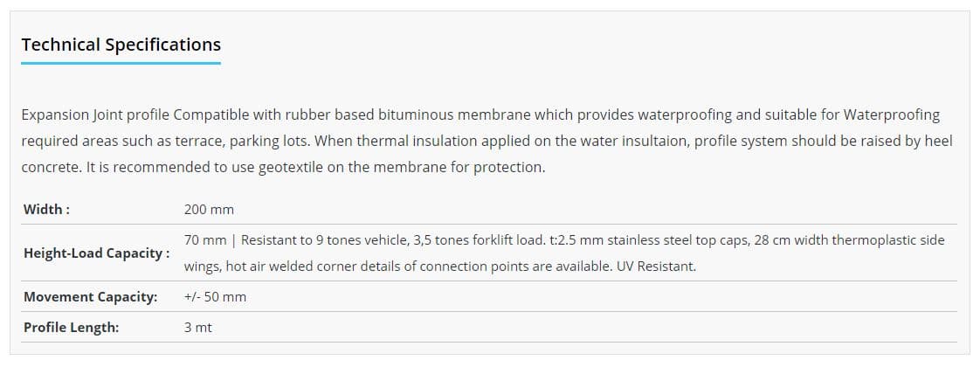
Task: Click the Expansion Joint profile description paragraph
Action: point(487,142)
